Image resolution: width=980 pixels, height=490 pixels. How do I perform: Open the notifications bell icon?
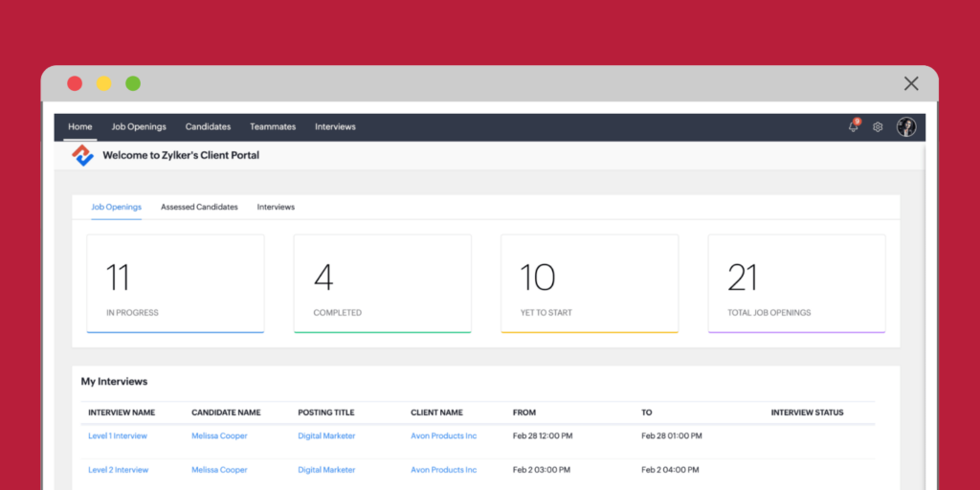point(853,127)
